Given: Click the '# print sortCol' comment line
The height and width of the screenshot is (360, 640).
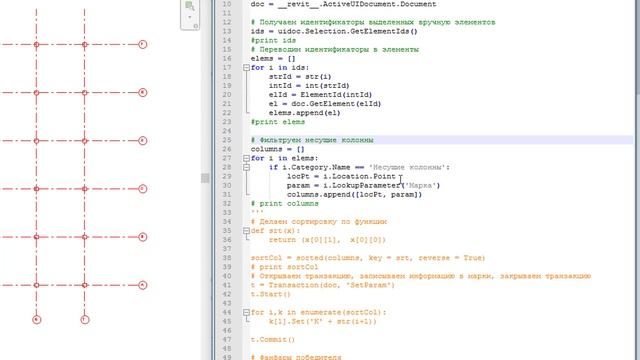Looking at the screenshot, I should [x=284, y=267].
